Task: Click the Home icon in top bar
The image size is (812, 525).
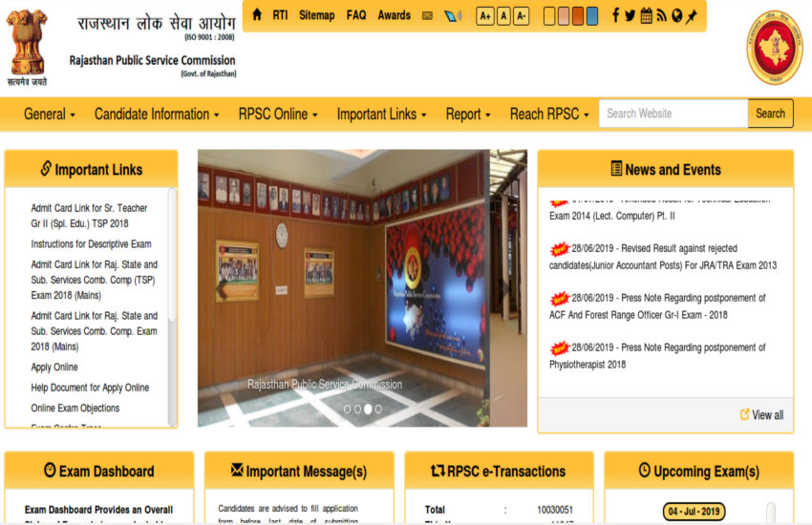Action: click(x=257, y=14)
